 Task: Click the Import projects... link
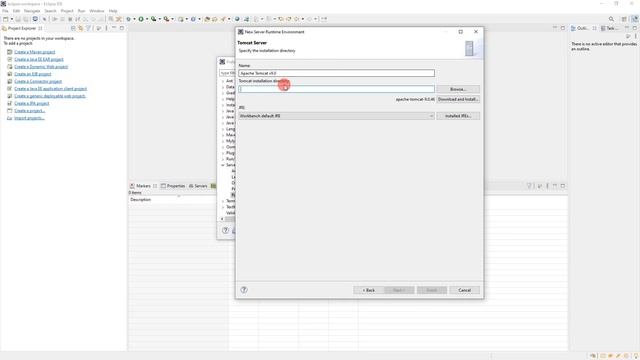click(x=29, y=118)
